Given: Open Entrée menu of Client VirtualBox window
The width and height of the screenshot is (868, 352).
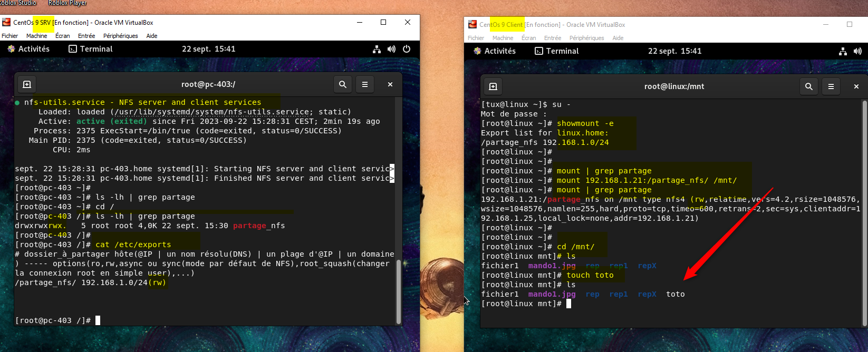Looking at the screenshot, I should (553, 38).
